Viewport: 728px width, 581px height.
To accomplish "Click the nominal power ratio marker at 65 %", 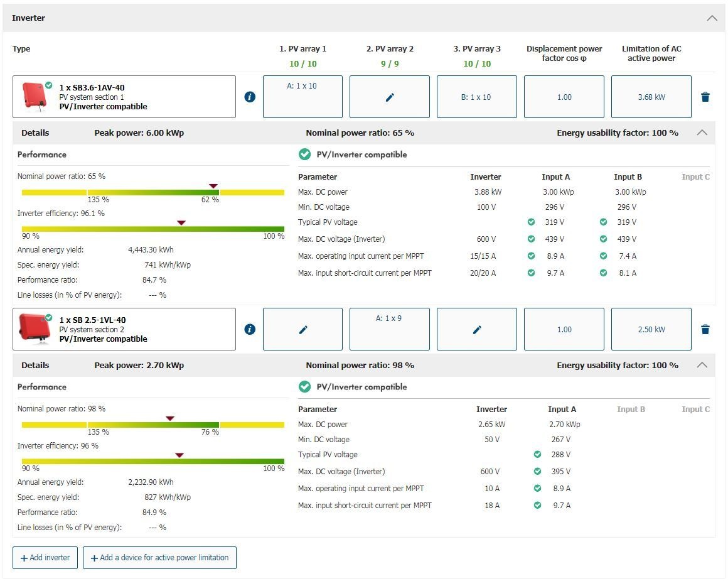I will coord(213,186).
